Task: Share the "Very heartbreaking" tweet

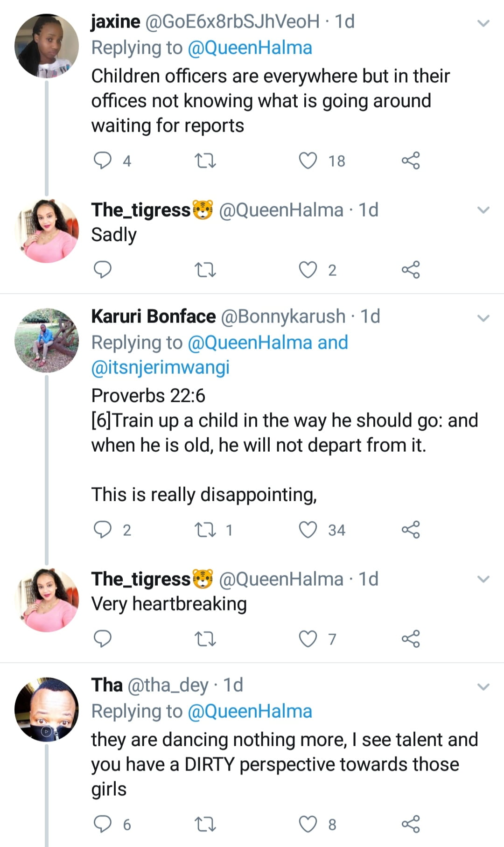Action: pos(411,638)
